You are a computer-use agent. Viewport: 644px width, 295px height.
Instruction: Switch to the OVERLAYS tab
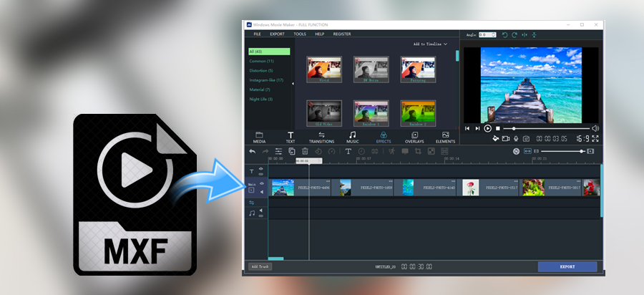click(x=414, y=137)
